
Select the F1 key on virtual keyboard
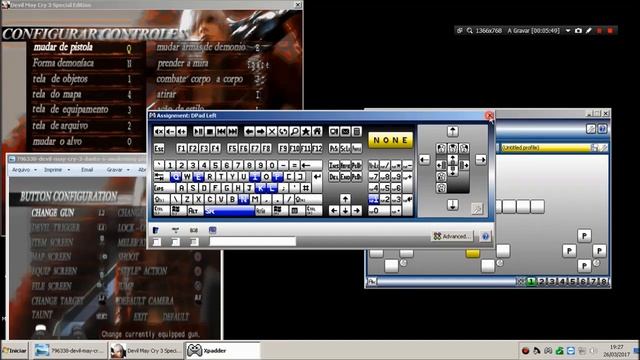click(x=181, y=148)
